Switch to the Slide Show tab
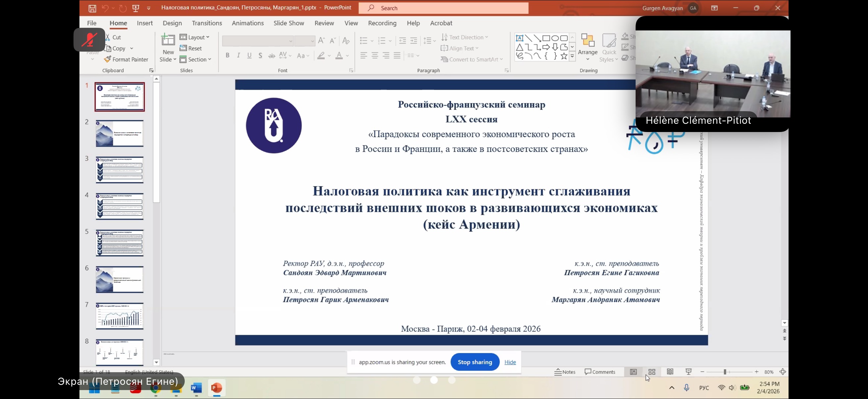Viewport: 868px width, 399px height. point(288,23)
